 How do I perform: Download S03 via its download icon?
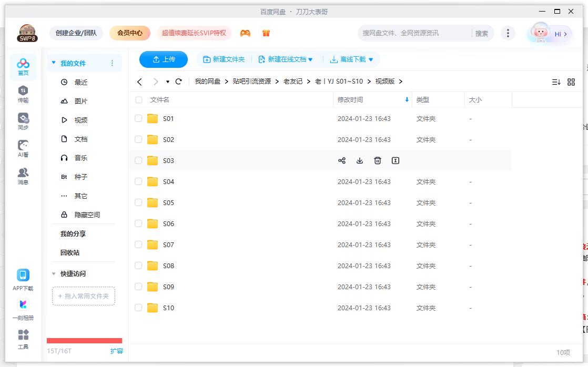coord(360,160)
